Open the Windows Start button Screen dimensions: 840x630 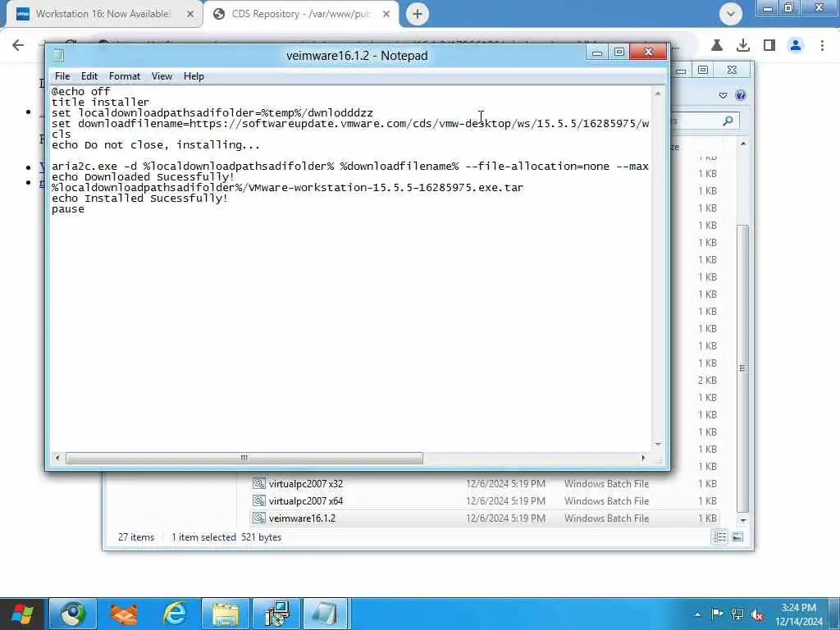[x=23, y=614]
